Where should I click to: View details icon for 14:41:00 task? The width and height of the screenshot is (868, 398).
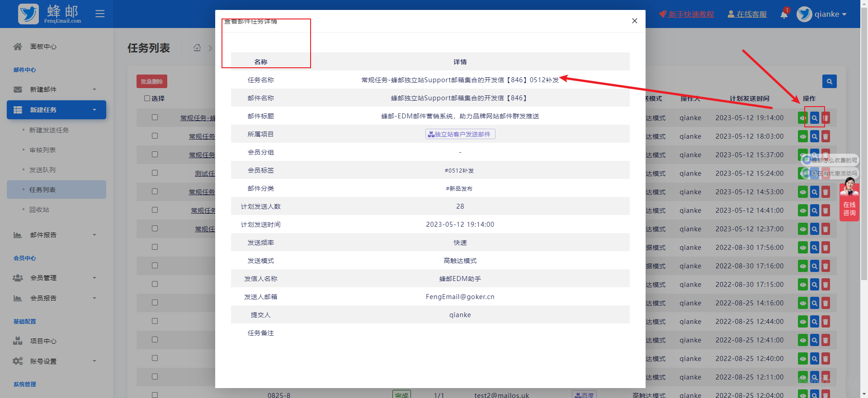click(x=814, y=211)
